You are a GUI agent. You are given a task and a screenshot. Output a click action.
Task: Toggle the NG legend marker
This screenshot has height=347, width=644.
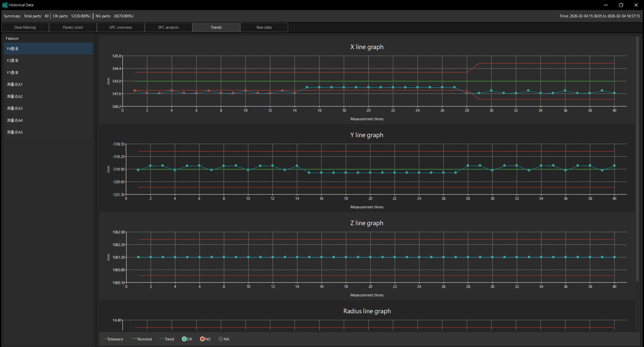(x=202, y=339)
